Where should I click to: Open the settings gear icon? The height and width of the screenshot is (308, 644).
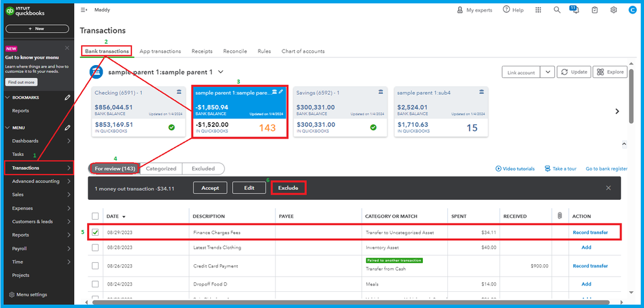tap(614, 10)
